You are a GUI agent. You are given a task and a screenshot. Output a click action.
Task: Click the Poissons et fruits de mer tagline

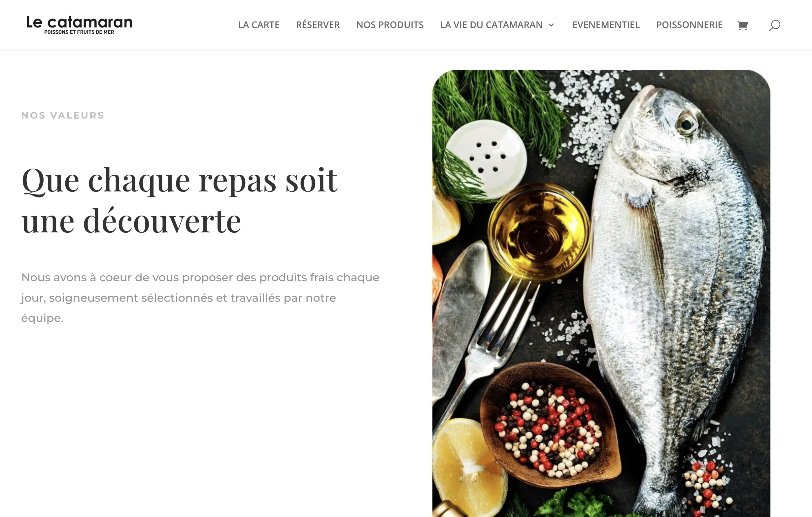(79, 32)
